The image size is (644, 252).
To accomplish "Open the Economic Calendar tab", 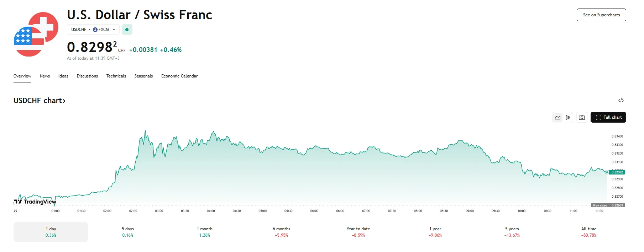I will [x=179, y=76].
